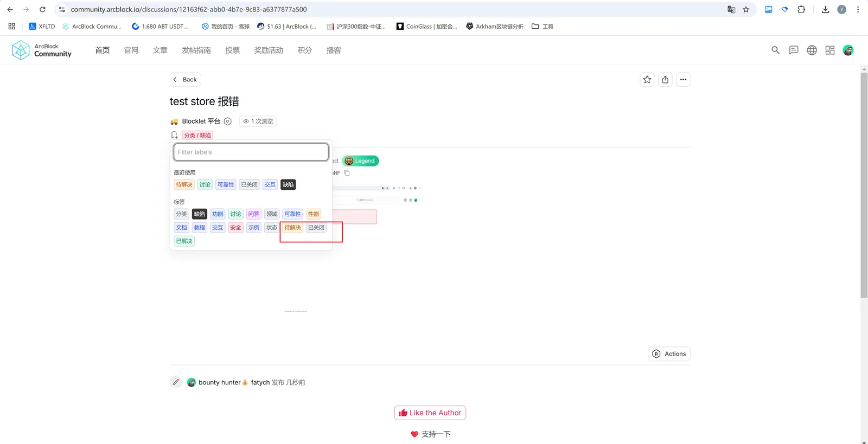Open the Chrome three-dot menu
The image size is (868, 444).
[858, 9]
